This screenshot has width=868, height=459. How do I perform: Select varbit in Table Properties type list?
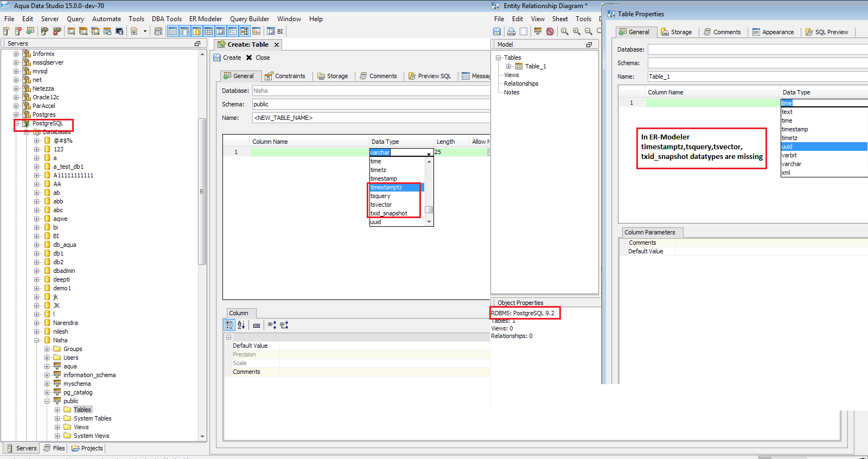click(824, 155)
